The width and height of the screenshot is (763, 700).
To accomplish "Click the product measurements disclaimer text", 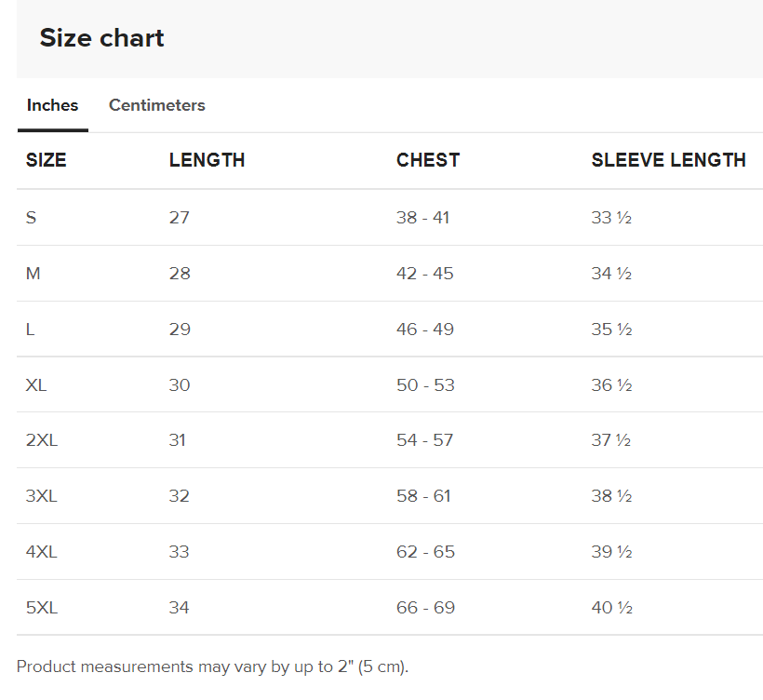I will point(213,666).
